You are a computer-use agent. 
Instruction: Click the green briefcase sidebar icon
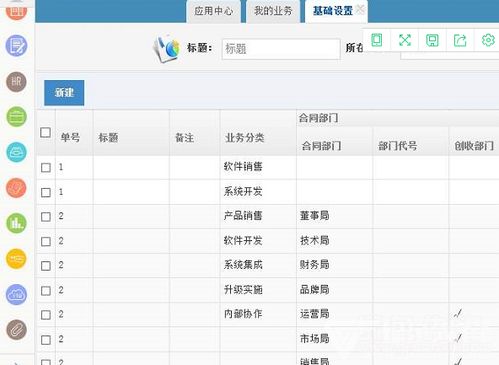16,117
